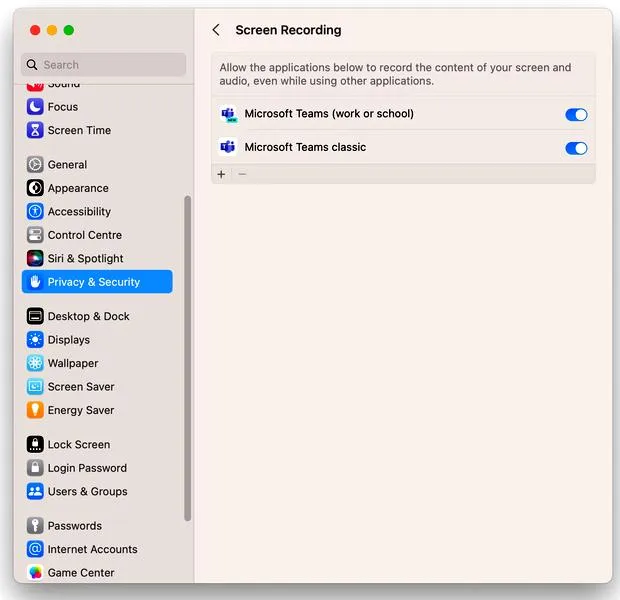The image size is (620, 600).
Task: Select General in the sidebar
Action: coord(99,165)
